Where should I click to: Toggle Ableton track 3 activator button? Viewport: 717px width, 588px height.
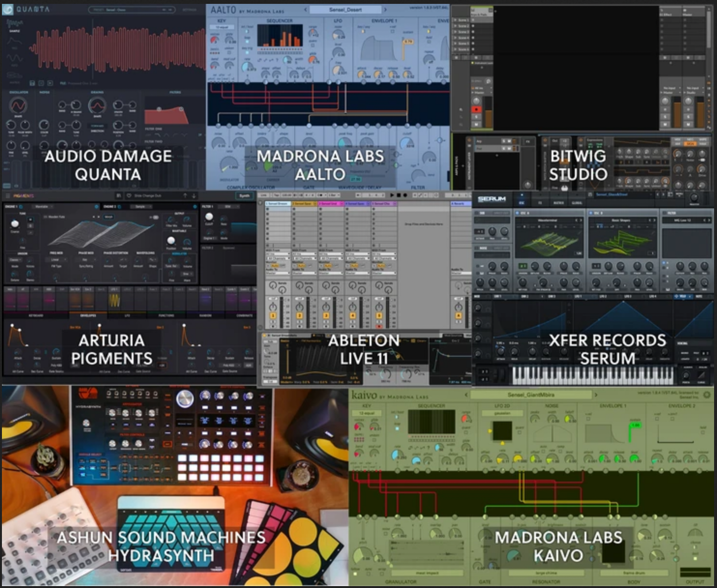[326, 316]
